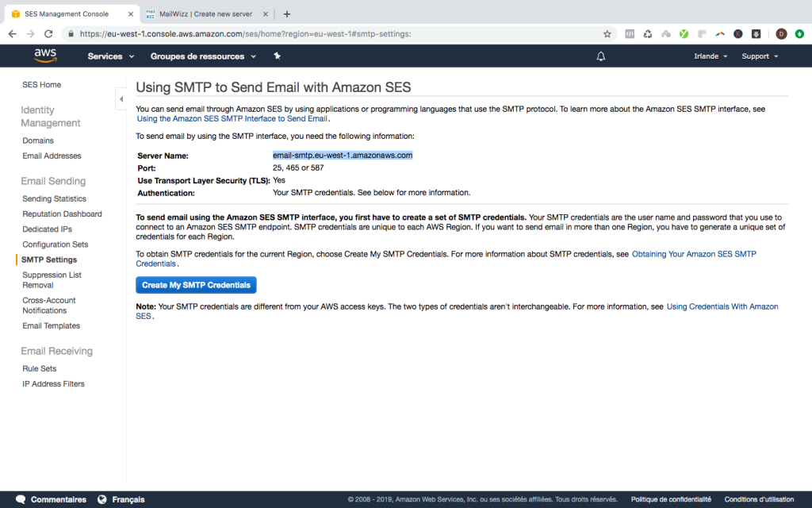Click the browser back arrow
The image size is (812, 508).
12,34
